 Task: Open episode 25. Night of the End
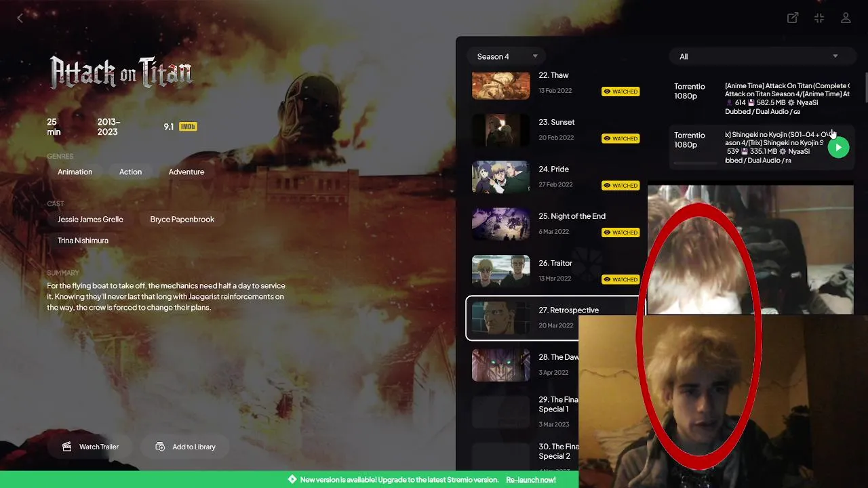[x=555, y=224]
